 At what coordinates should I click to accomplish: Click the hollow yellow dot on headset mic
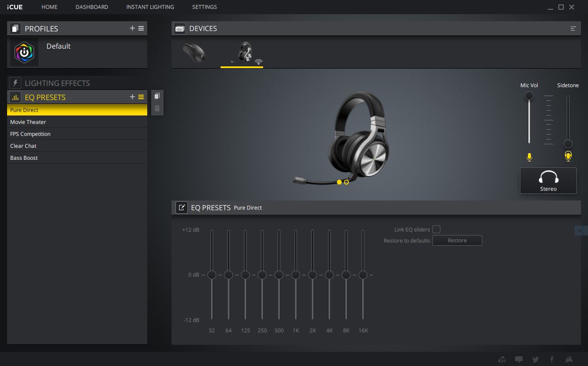pyautogui.click(x=346, y=182)
